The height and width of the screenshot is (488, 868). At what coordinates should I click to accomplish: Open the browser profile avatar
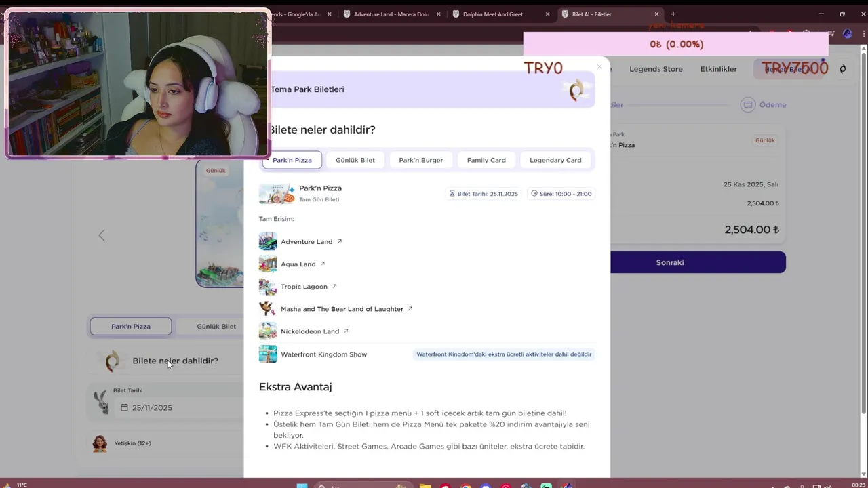click(x=847, y=33)
